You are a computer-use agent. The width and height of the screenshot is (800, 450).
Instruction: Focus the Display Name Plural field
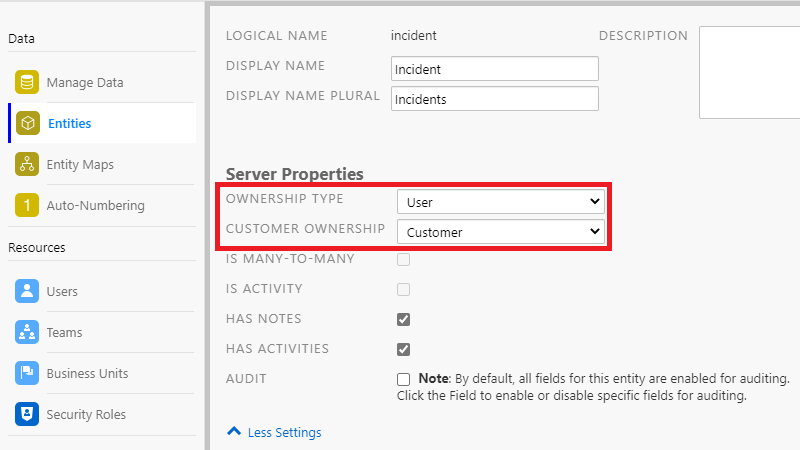495,99
